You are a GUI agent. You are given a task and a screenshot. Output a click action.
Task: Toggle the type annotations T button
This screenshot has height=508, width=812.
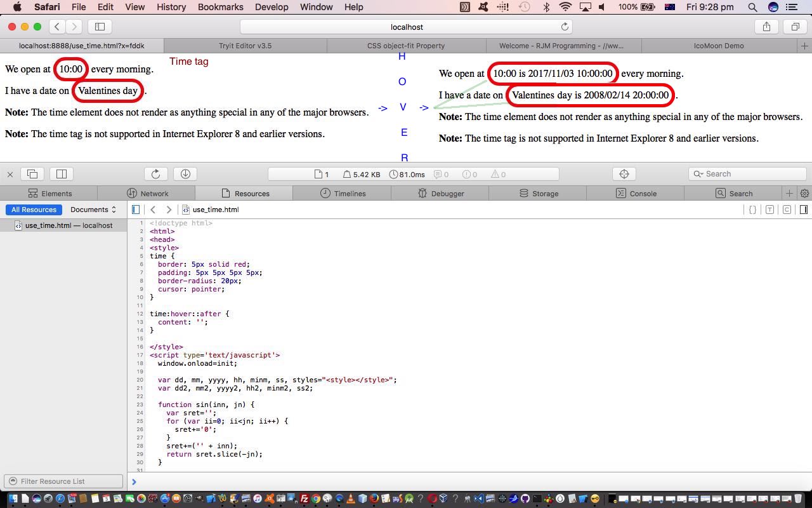769,210
